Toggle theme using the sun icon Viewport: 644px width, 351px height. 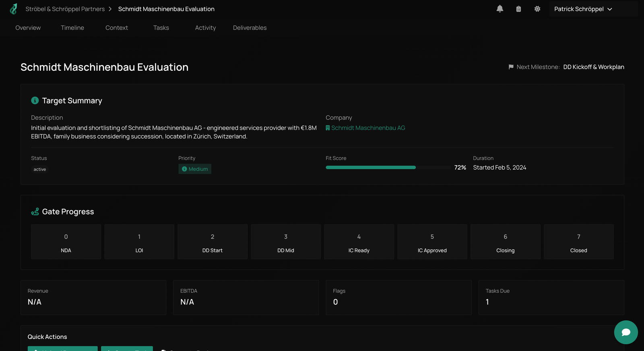pyautogui.click(x=537, y=9)
